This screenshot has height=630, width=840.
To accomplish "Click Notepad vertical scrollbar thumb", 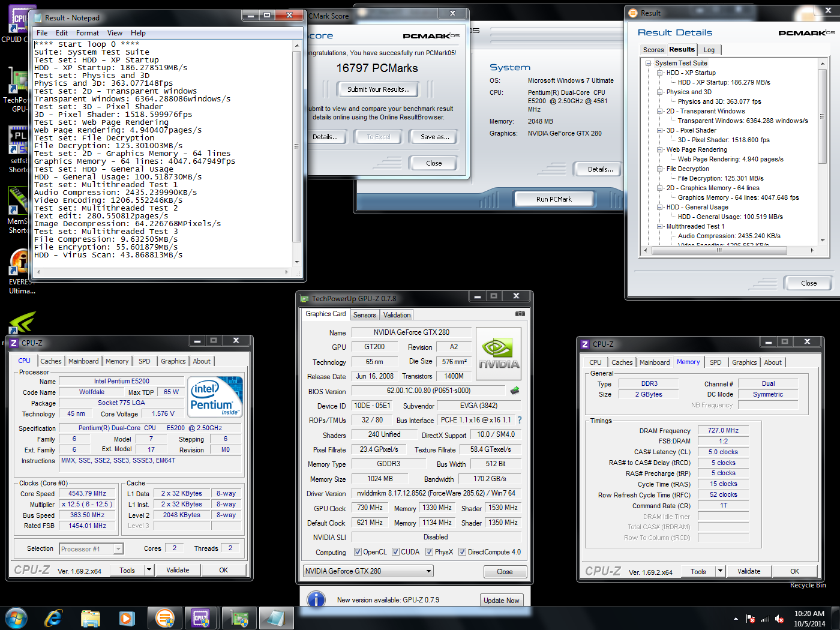I will click(296, 146).
